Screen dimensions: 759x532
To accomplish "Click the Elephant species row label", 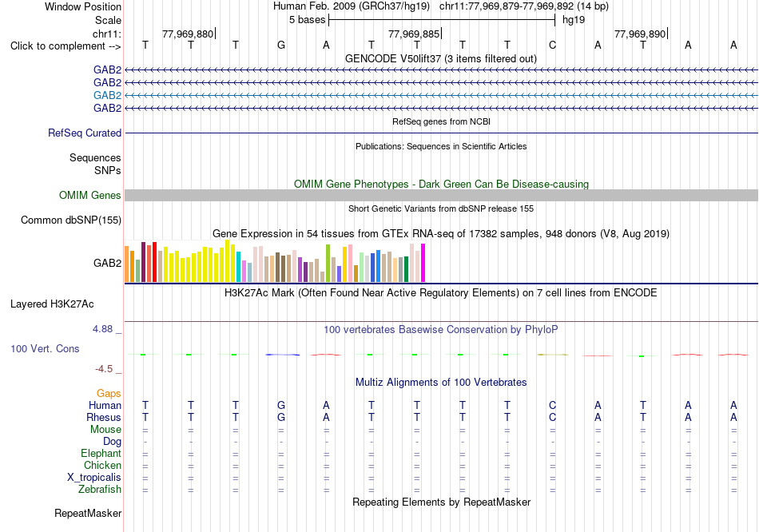I will tap(101, 454).
